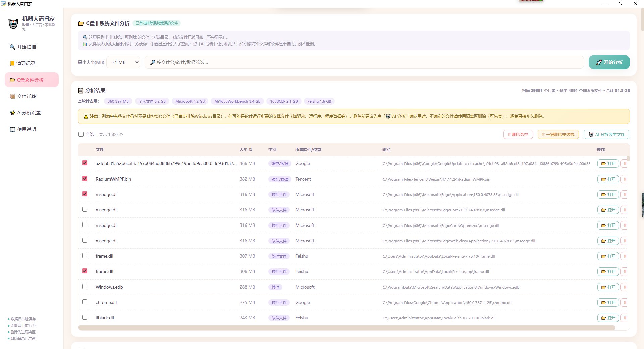Open 开始扫描 in the sidebar
Image resolution: width=644 pixels, height=349 pixels.
pos(32,47)
